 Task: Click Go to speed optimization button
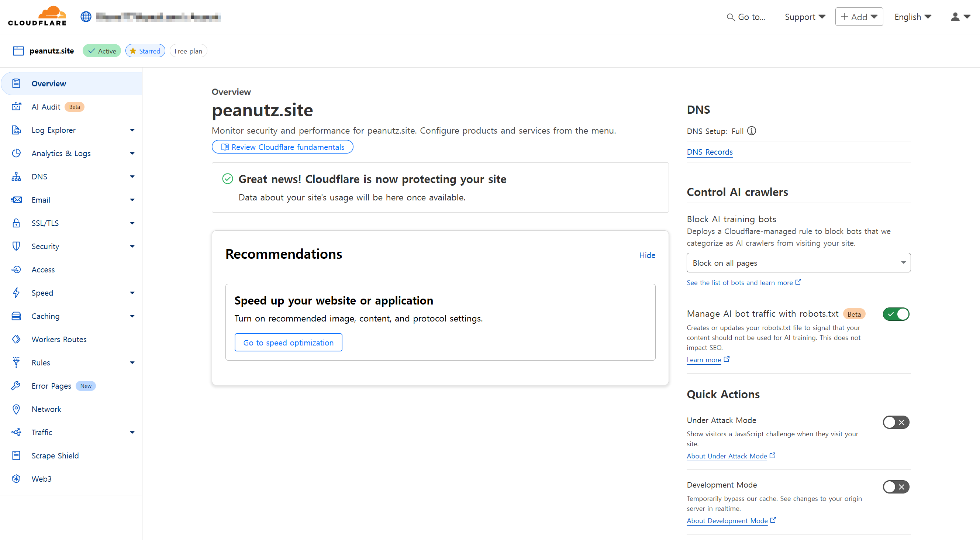point(288,343)
